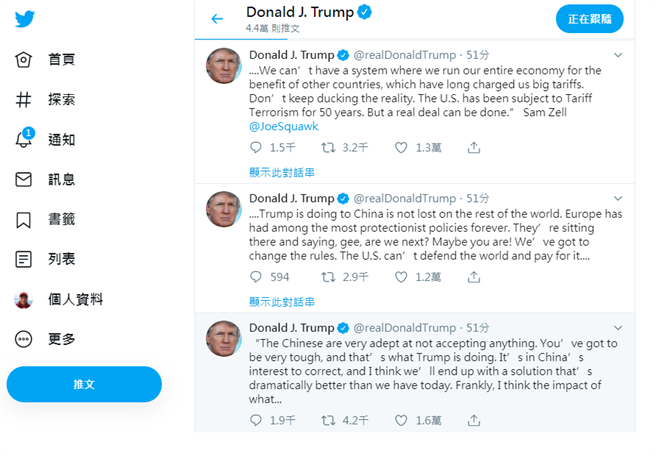
Task: Open the @JoeSquawk mention link
Action: tap(283, 126)
